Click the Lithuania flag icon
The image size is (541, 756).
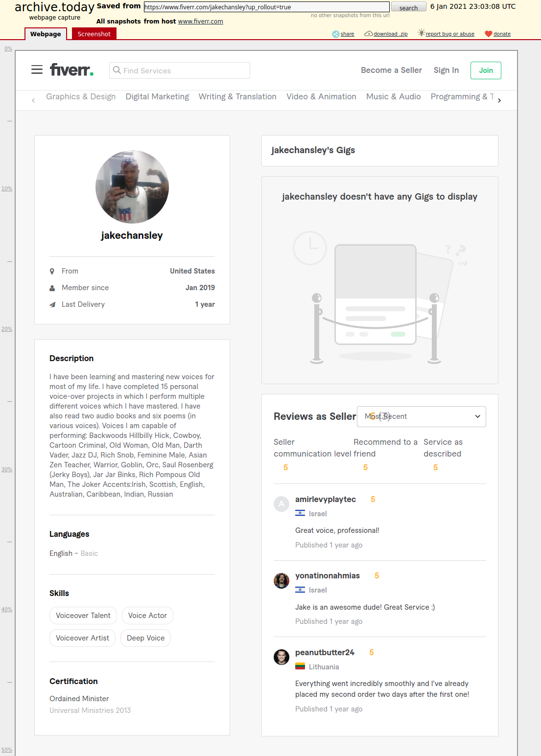pyautogui.click(x=300, y=666)
